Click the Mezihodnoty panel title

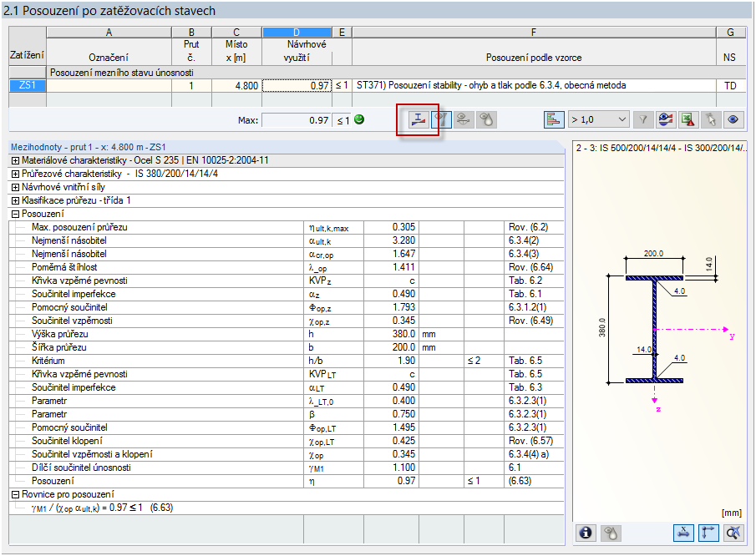click(x=89, y=148)
